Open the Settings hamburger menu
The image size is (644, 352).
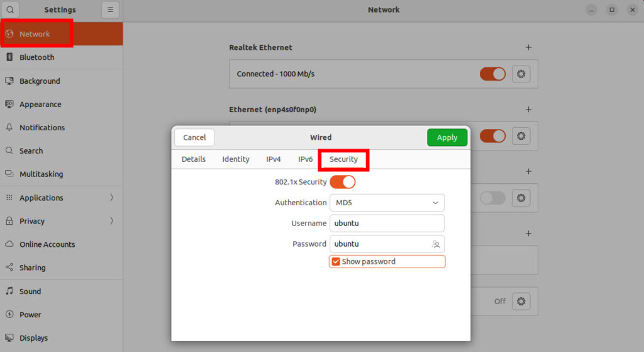[x=110, y=9]
